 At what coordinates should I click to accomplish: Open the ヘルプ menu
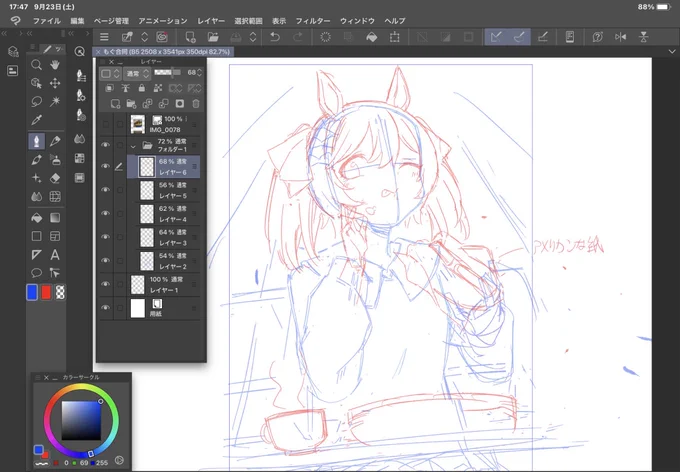coord(395,21)
